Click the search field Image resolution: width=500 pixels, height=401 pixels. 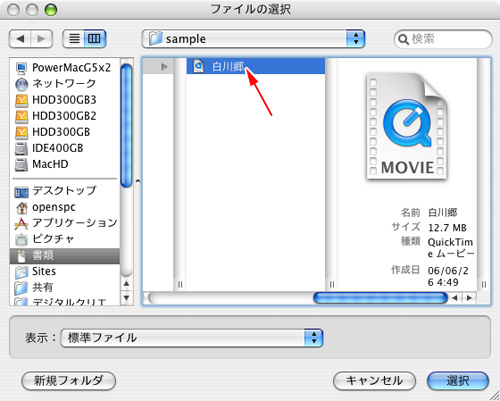[443, 39]
